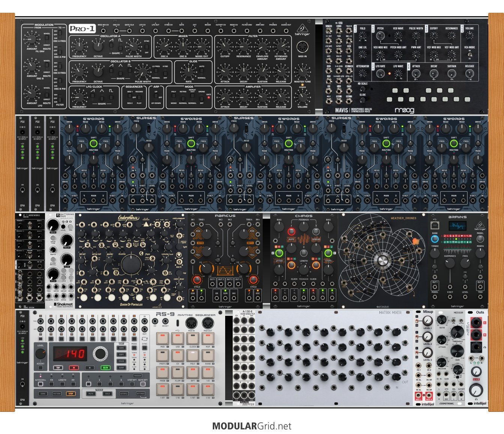Click the Mavis PITCH knob
Viewport: 504px width, 434px height.
point(380,36)
